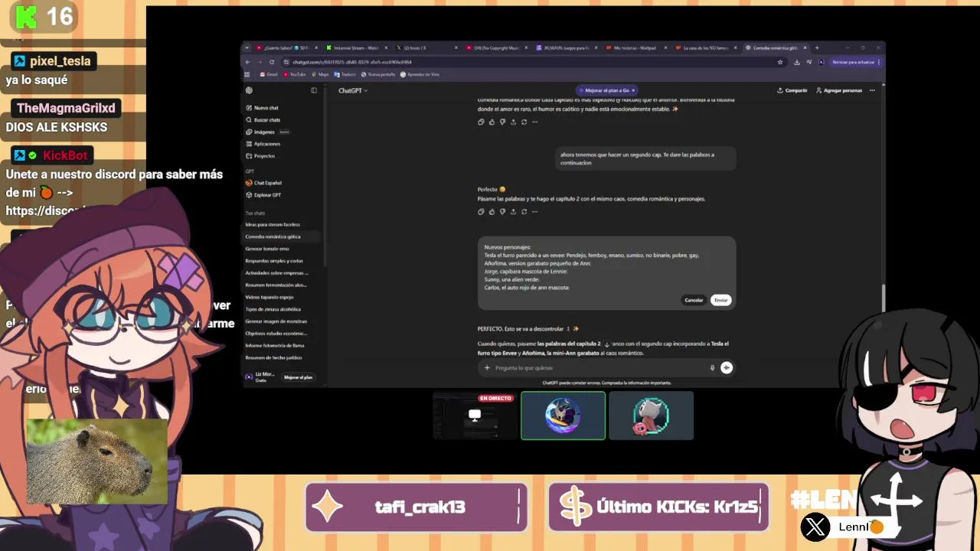
Task: Open chat 'Videos tapando espejo'
Action: click(x=269, y=297)
